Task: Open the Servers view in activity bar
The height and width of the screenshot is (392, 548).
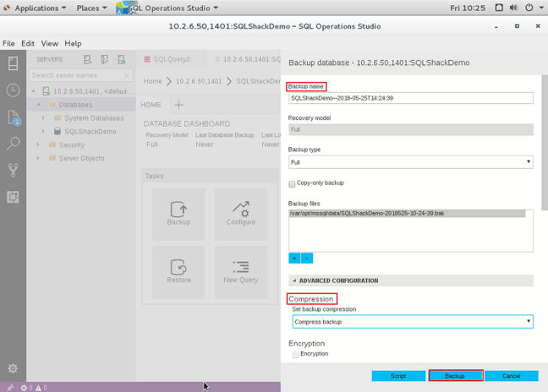Action: point(13,63)
